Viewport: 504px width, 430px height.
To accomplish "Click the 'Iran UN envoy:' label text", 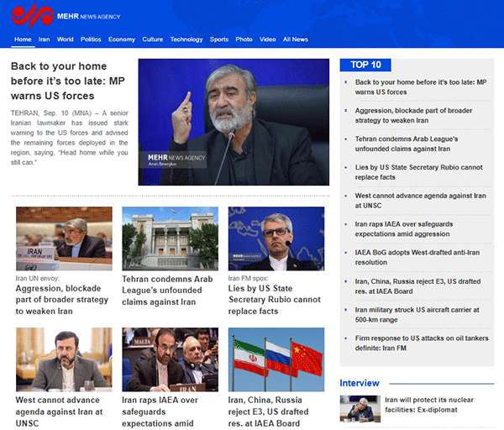I will pos(38,278).
